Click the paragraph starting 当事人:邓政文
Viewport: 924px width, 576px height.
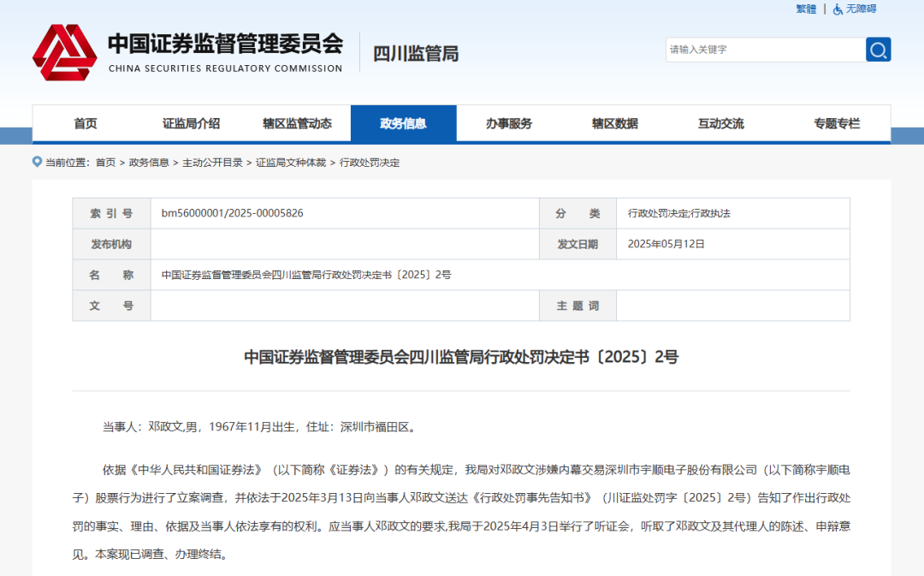tap(261, 427)
